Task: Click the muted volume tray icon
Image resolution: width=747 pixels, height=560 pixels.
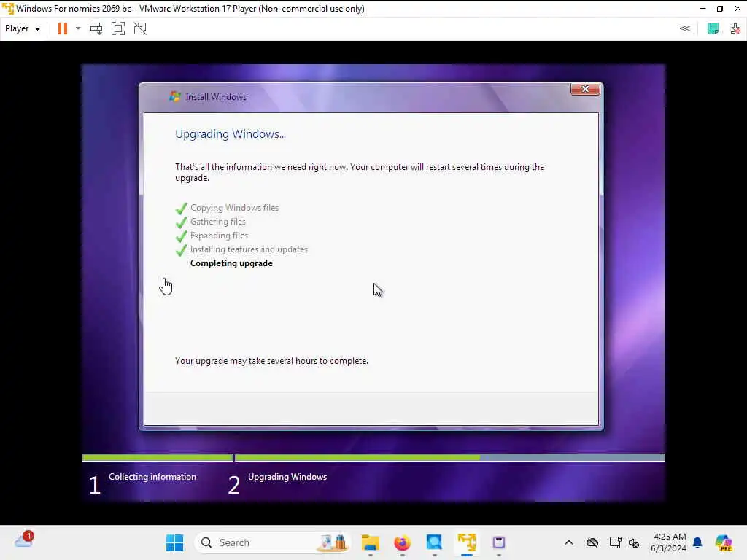Action: [634, 542]
